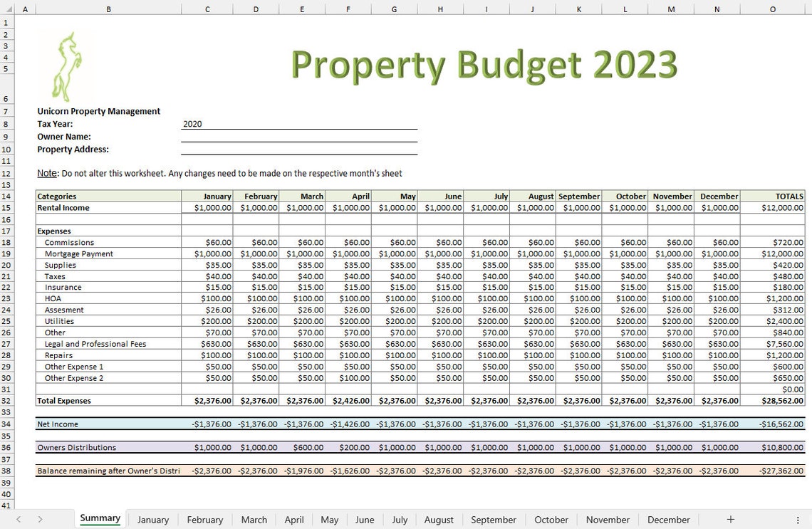
Task: Select the Owners Distributions total cell
Action: [x=773, y=447]
